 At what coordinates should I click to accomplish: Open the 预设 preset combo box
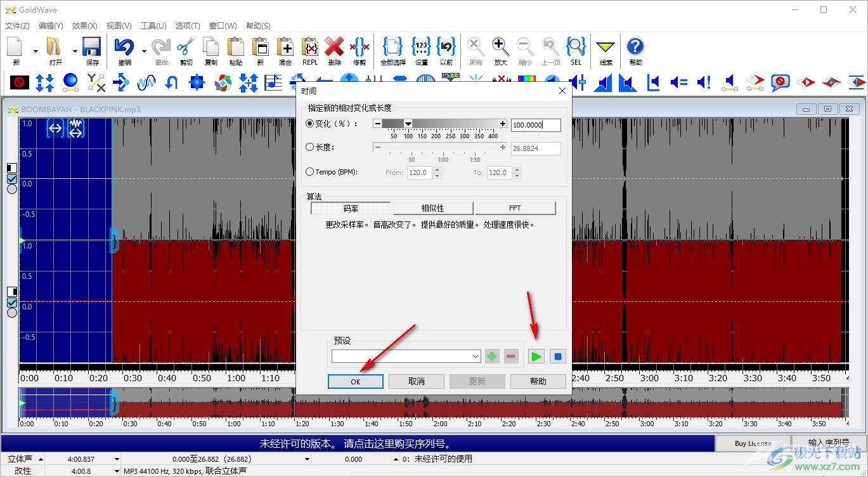406,356
